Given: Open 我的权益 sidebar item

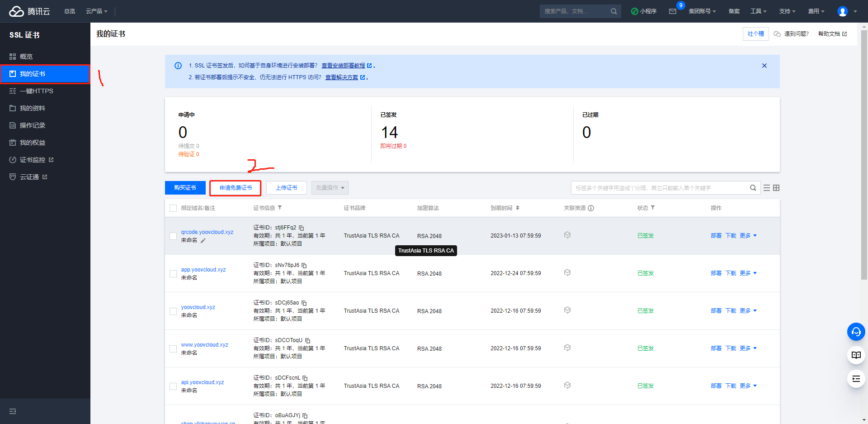Looking at the screenshot, I should click(x=45, y=143).
